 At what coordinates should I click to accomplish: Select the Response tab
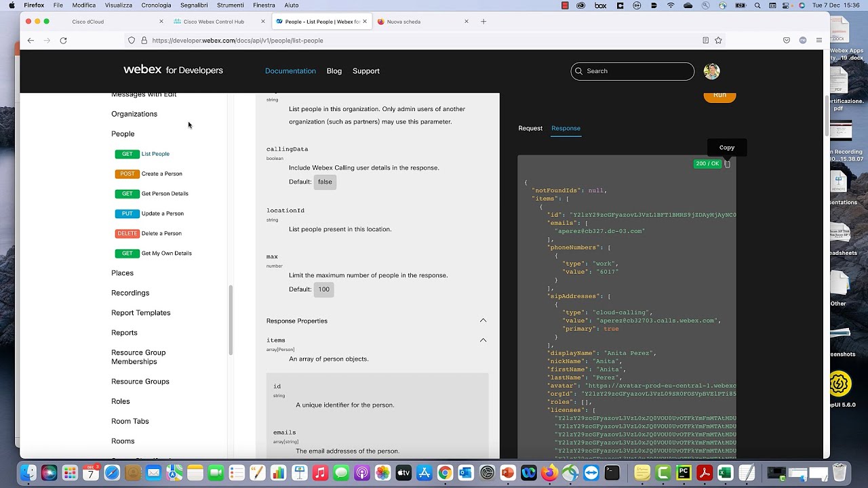tap(566, 128)
